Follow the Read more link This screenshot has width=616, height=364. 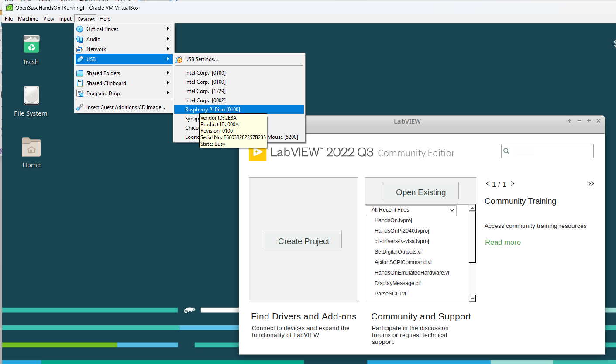pyautogui.click(x=503, y=242)
